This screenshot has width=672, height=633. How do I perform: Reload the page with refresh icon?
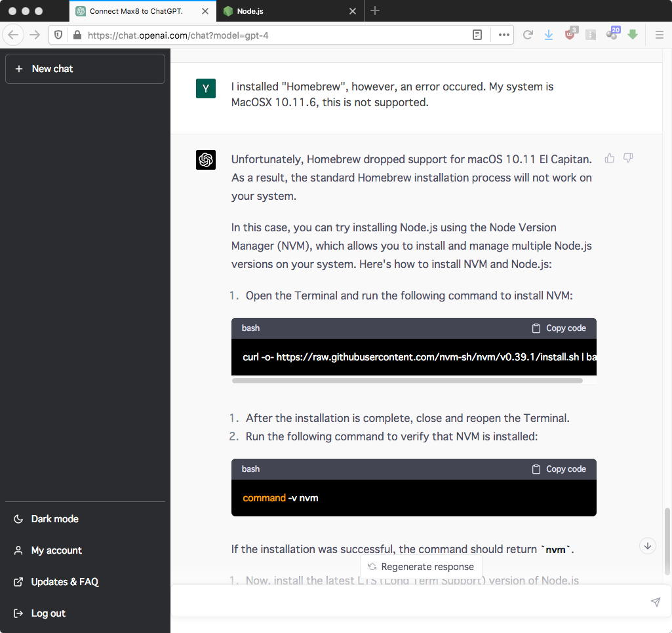(x=528, y=35)
